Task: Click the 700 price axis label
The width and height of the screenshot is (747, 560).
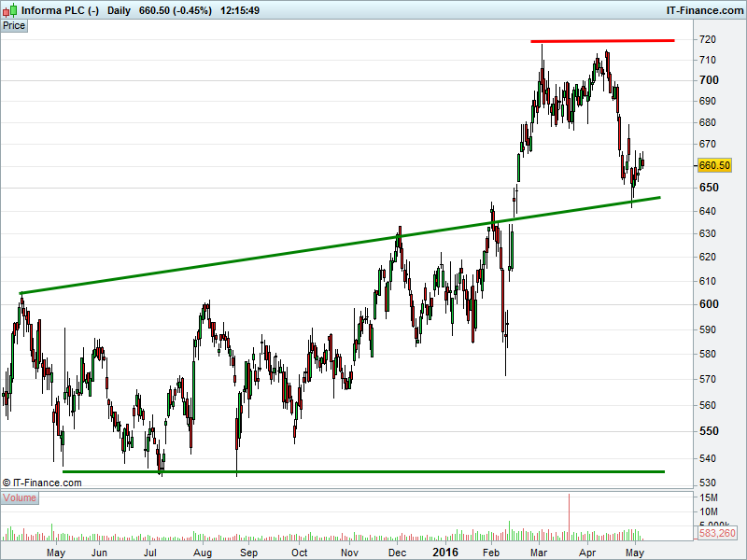Action: pyautogui.click(x=709, y=80)
